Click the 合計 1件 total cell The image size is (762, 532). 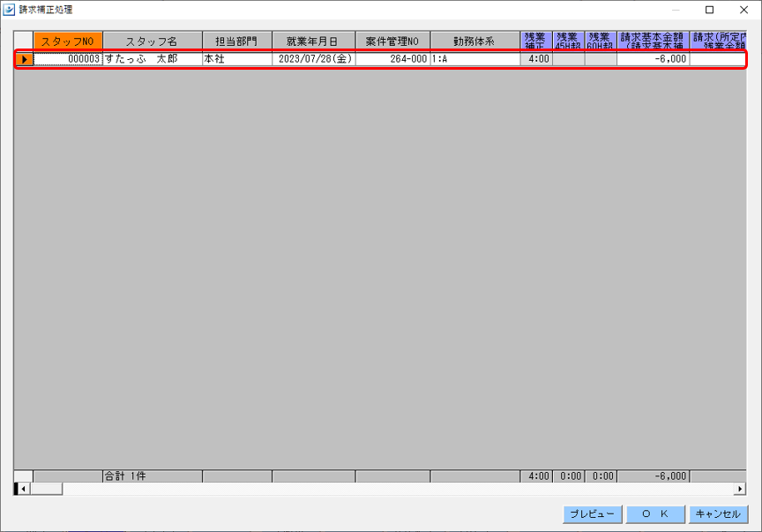coord(153,476)
